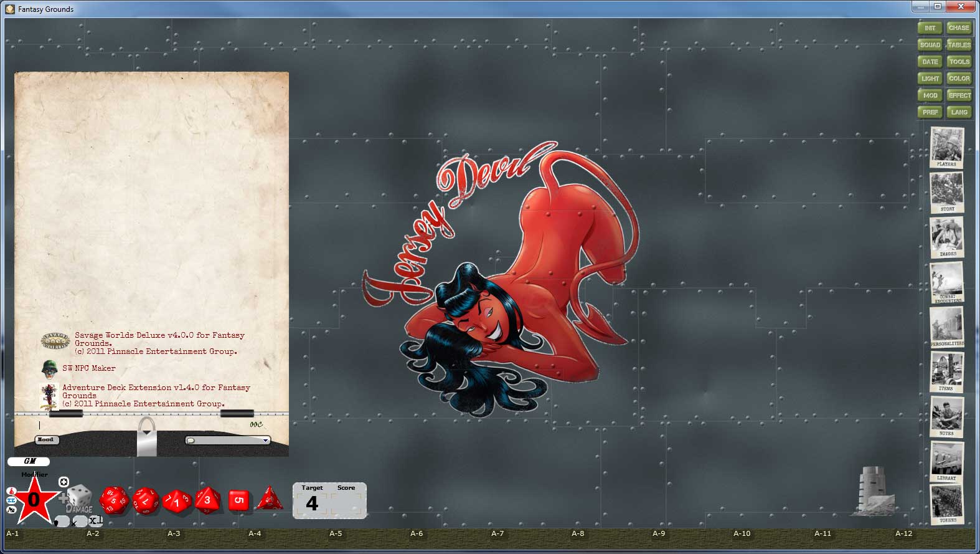Open the PREF preferences button
The height and width of the screenshot is (554, 980).
tap(930, 112)
